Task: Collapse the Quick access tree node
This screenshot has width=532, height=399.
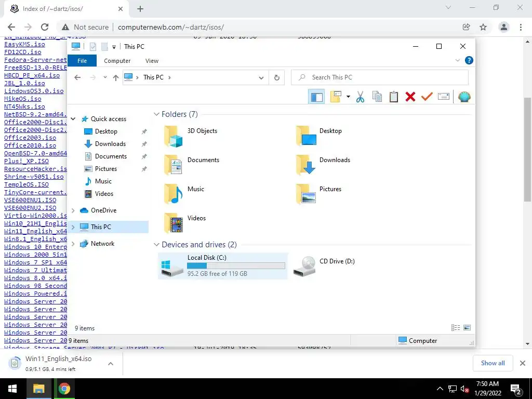Action: [x=73, y=119]
